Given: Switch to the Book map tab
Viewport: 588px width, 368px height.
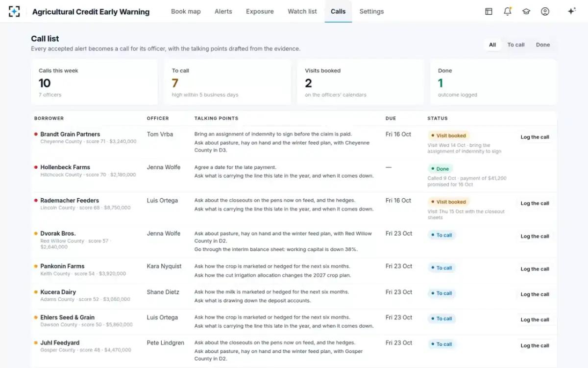Looking at the screenshot, I should pos(186,11).
